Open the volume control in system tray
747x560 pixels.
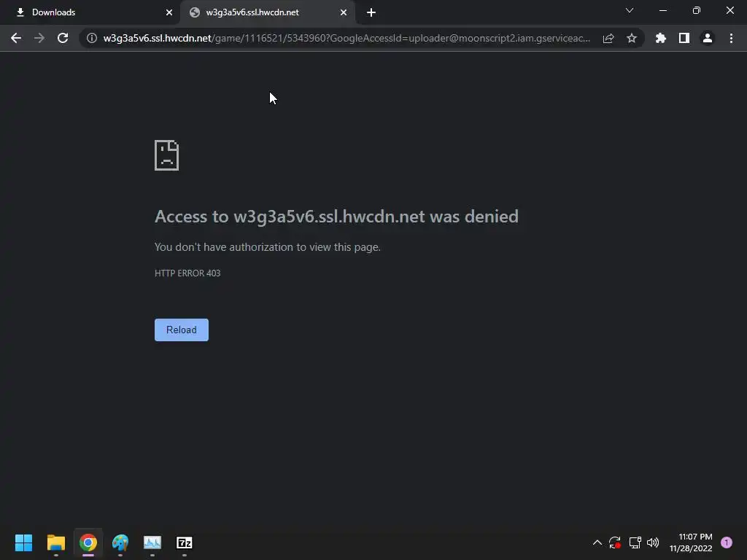[653, 542]
